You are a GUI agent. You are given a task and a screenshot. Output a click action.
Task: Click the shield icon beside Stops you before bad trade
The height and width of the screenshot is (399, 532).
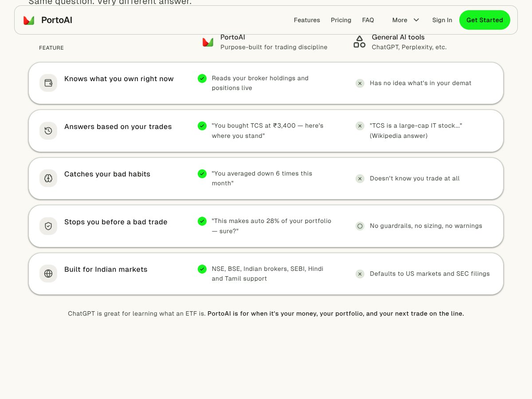[48, 226]
